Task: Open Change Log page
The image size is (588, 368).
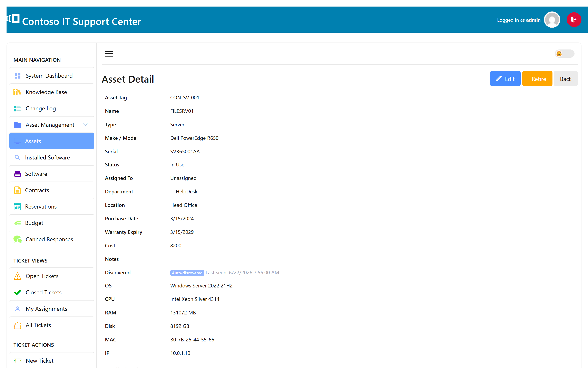Action: [52, 109]
